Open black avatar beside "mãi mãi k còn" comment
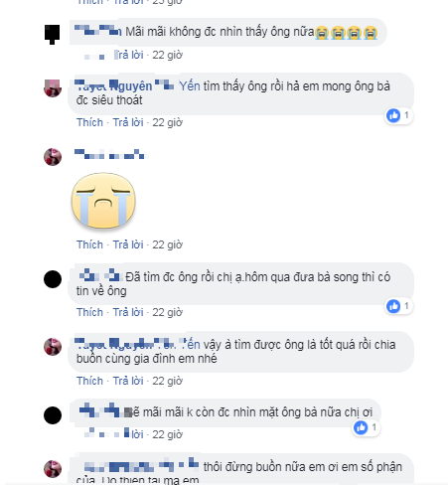Viewport: 448px width, 485px height. click(x=53, y=415)
